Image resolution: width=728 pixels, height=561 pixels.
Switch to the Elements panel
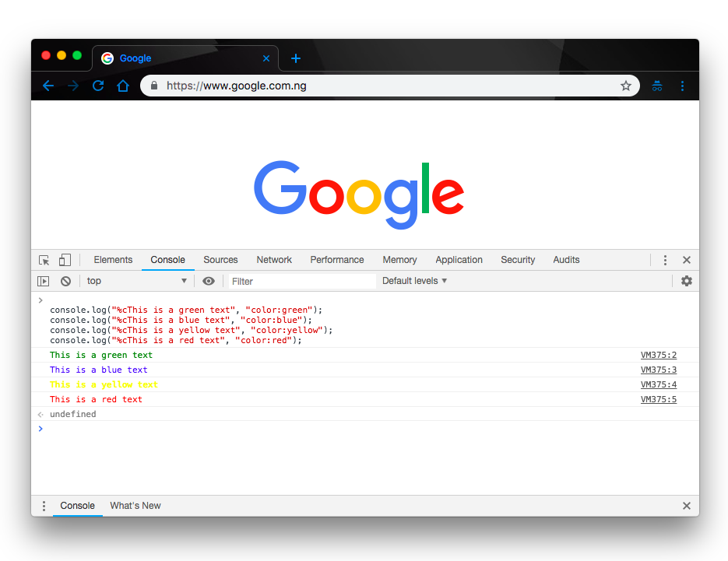coord(113,260)
